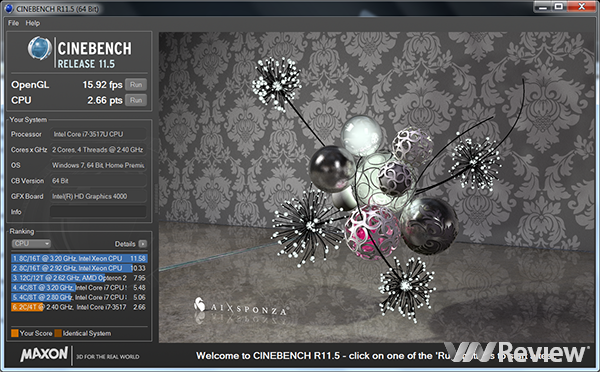
Task: Select ranking entry 4C/8T @ 2.80 GHz Core i7
Action: pos(79,297)
